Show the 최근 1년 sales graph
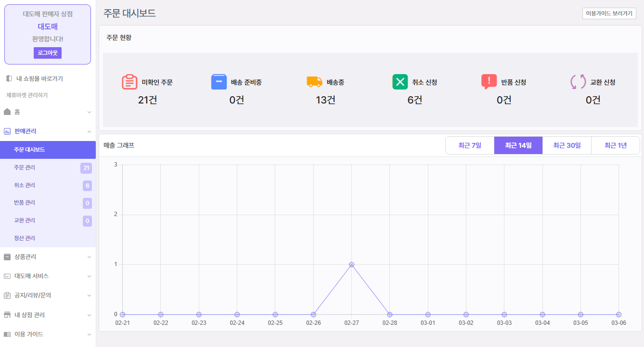This screenshot has height=347, width=644. [615, 145]
